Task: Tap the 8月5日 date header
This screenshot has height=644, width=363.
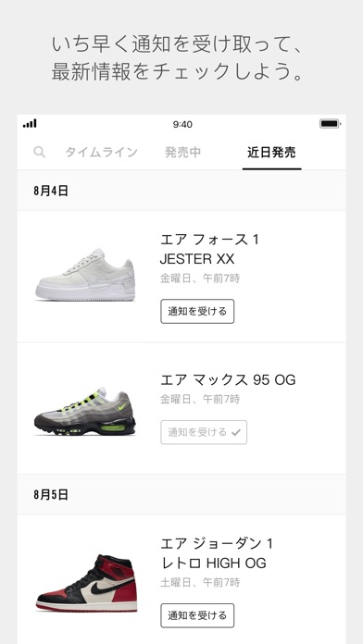Action: click(51, 494)
